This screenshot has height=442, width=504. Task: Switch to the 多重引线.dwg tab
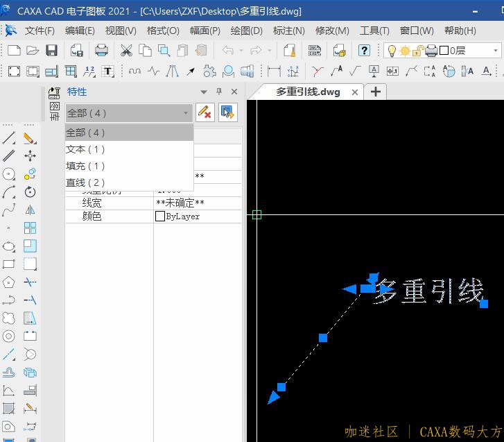click(x=308, y=92)
